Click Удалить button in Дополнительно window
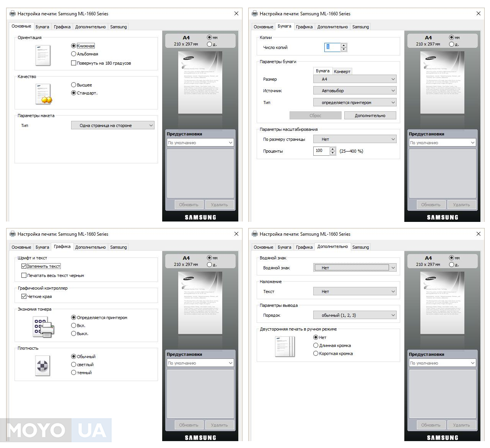Viewport: 490px width, 448px height. (x=462, y=425)
